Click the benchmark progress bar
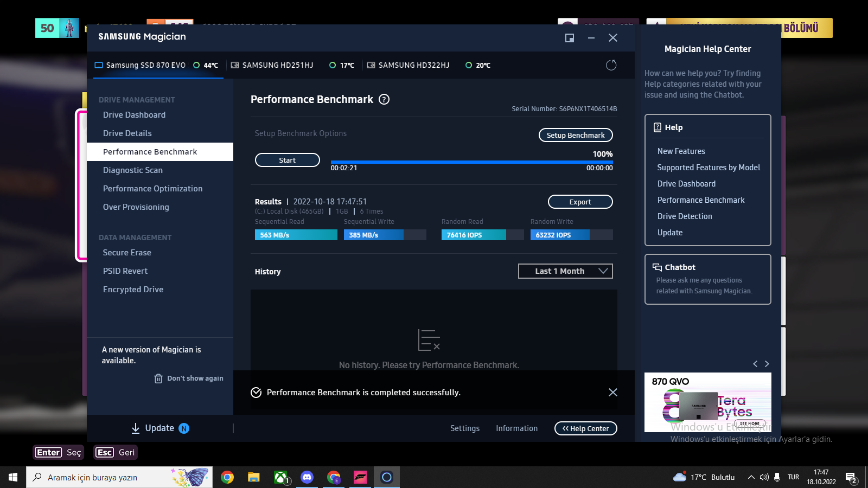This screenshot has height=488, width=868. 472,162
